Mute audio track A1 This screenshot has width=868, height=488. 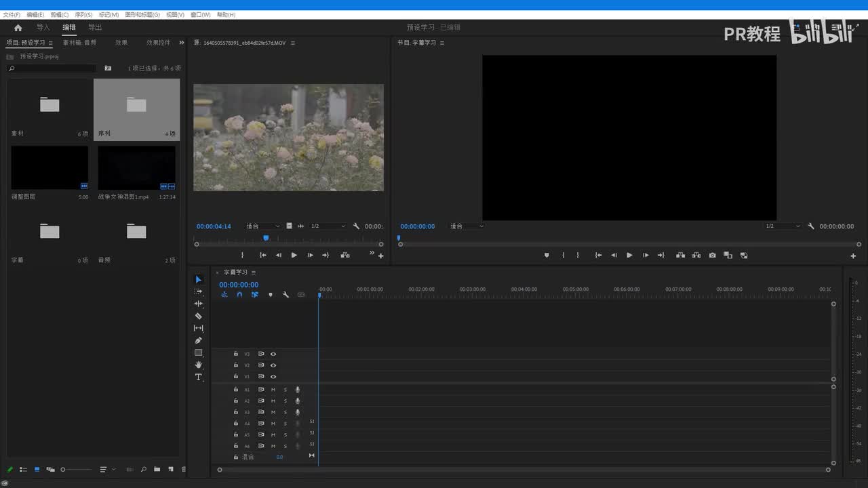pos(273,390)
